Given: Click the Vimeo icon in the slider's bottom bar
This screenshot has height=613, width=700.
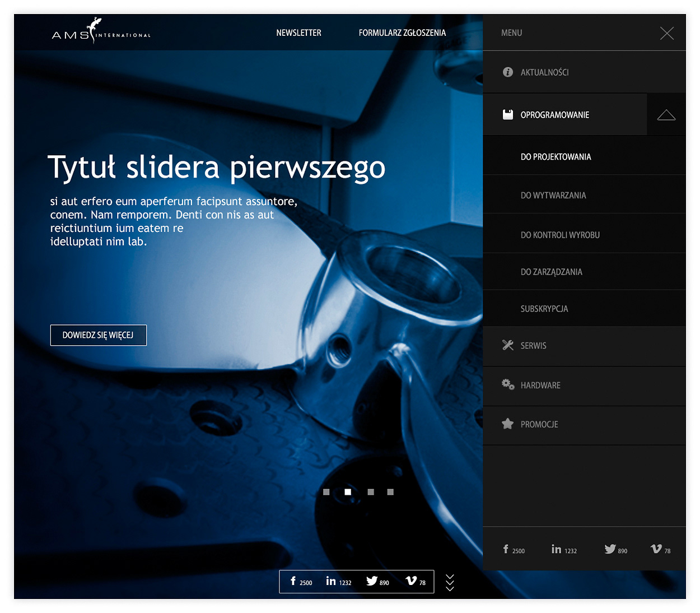Looking at the screenshot, I should (411, 581).
